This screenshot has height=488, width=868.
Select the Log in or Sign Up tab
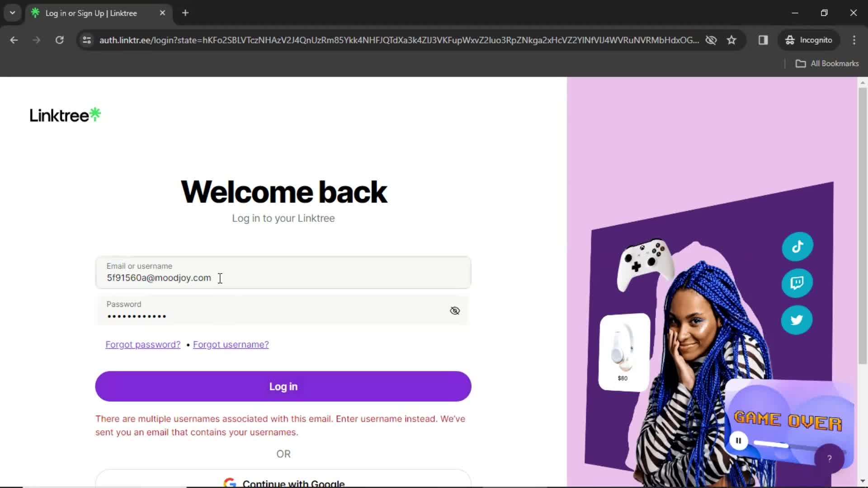coord(90,13)
